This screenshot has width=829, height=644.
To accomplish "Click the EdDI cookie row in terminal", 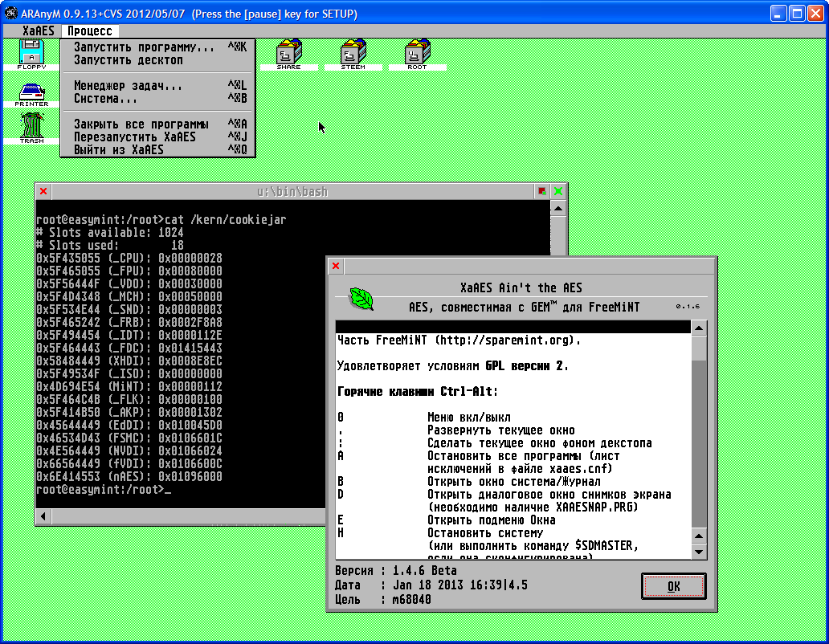I will [129, 426].
